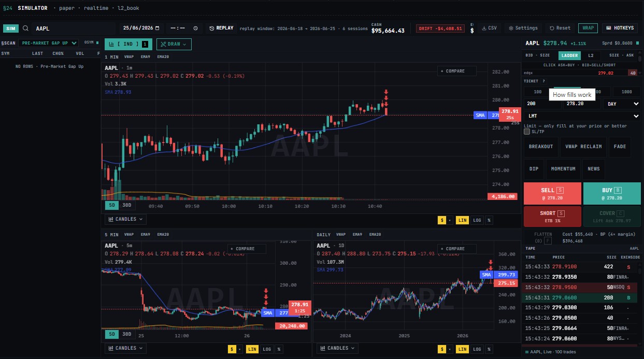Click + COMPARE on the 1m chart
This screenshot has width=644, height=359.
456,71
